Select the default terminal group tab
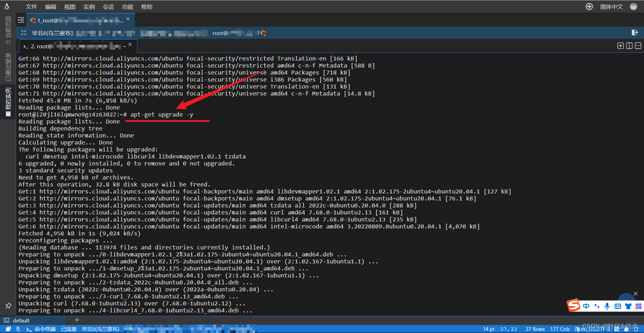The width and height of the screenshot is (644, 333). coord(33,320)
